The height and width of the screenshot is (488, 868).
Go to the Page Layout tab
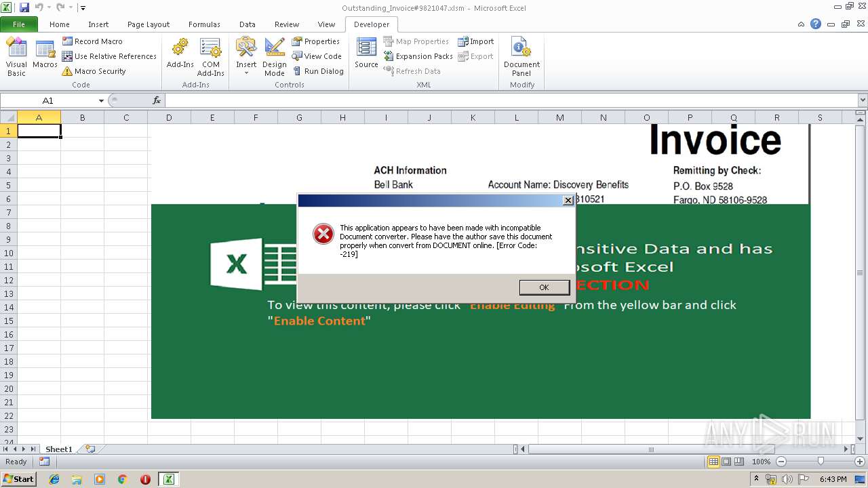(x=149, y=24)
